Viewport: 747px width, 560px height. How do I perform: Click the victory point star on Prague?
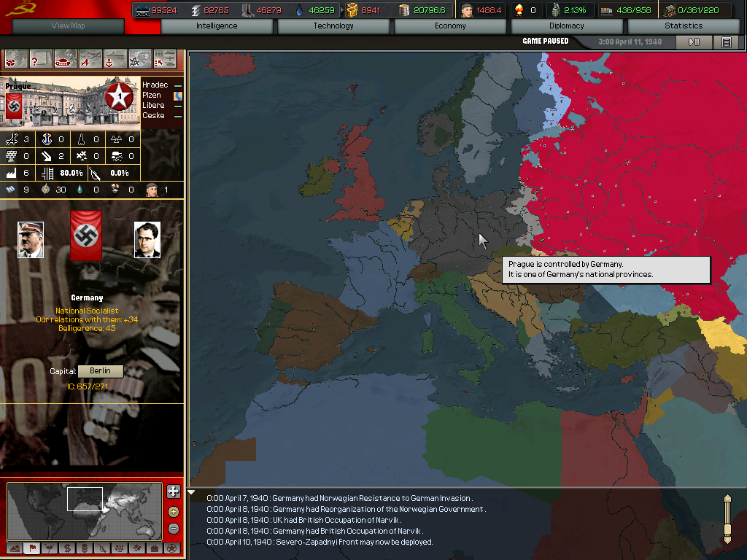(119, 96)
